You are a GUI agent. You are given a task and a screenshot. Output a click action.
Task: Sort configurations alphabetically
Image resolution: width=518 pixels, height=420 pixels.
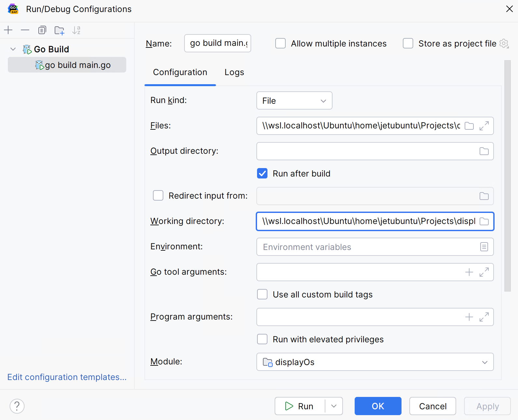pos(76,30)
